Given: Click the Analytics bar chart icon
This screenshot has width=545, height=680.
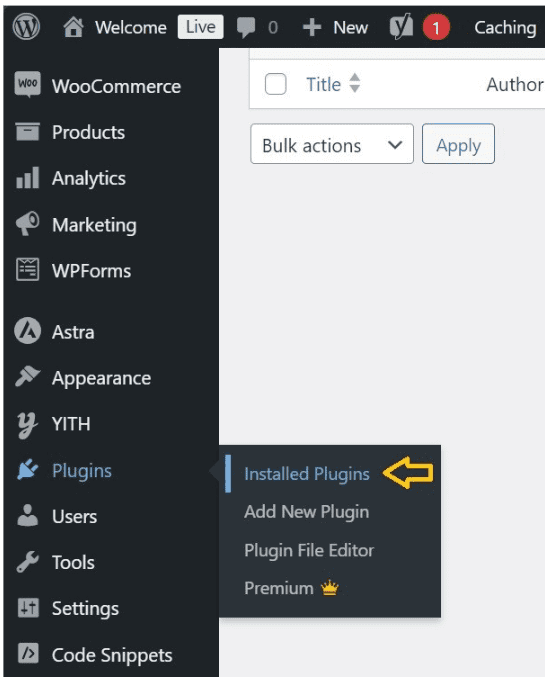Looking at the screenshot, I should coord(28,178).
